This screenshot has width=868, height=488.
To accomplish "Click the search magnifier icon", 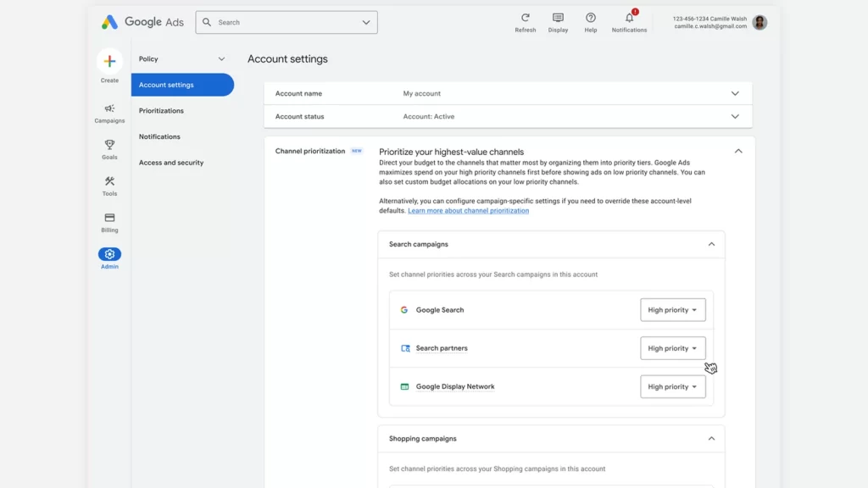I will (207, 22).
